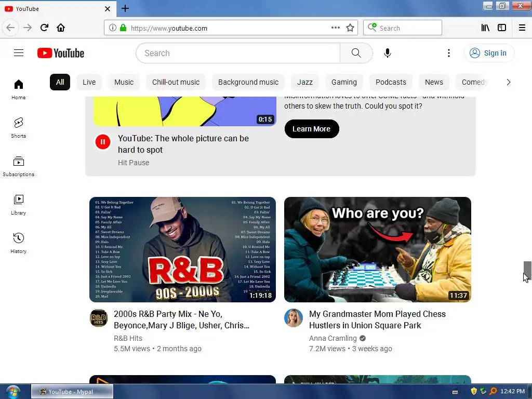Open the chess 'Who are you?' thumbnail
Viewport: 532px width, 399px height.
(377, 249)
